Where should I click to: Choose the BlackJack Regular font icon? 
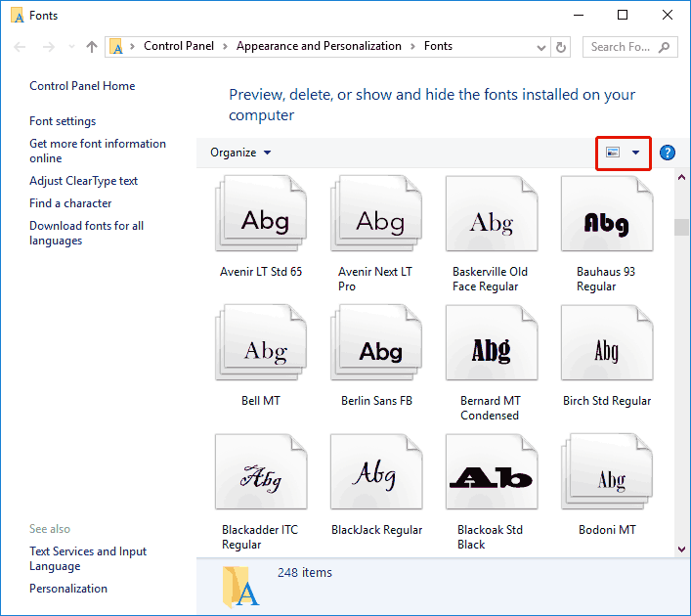coord(376,471)
